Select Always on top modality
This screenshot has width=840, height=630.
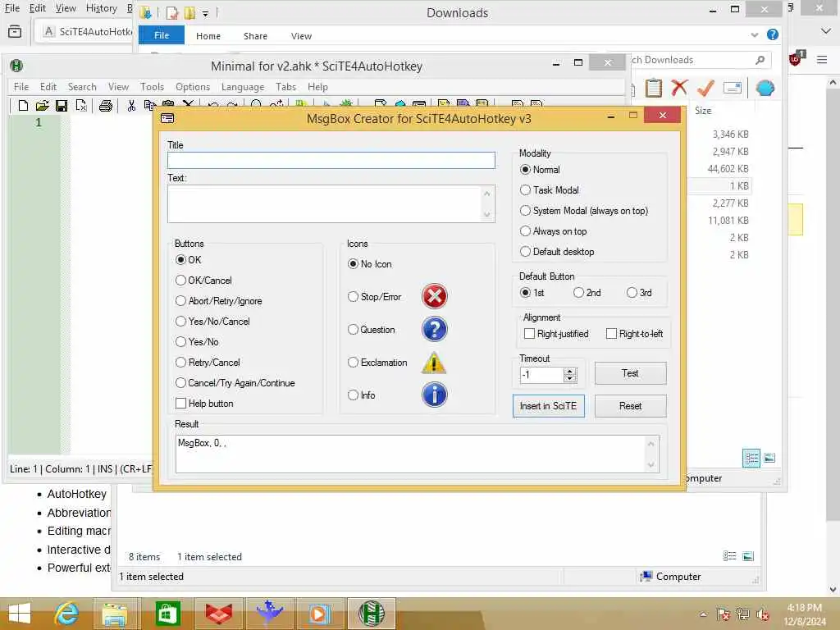554,231
